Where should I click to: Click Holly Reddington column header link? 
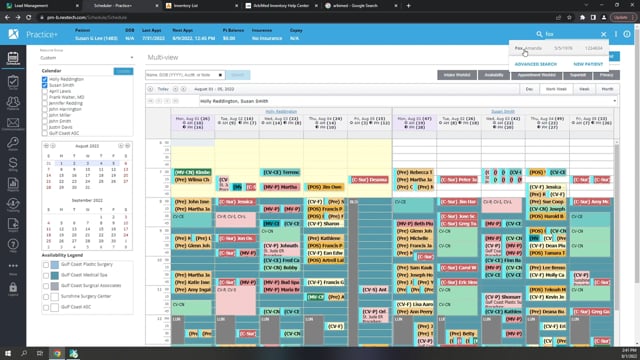pos(281,111)
